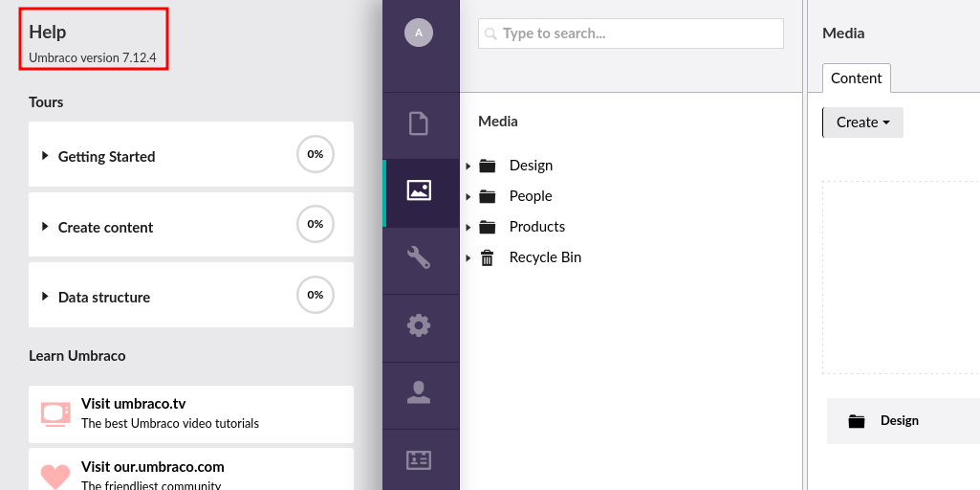This screenshot has width=980, height=490.
Task: Open the Content section document icon
Action: coord(419,123)
